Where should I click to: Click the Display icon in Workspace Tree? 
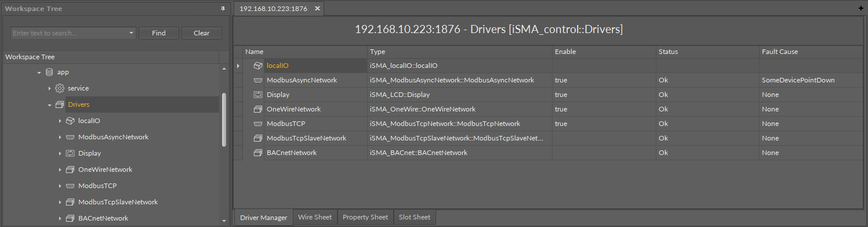click(x=70, y=153)
